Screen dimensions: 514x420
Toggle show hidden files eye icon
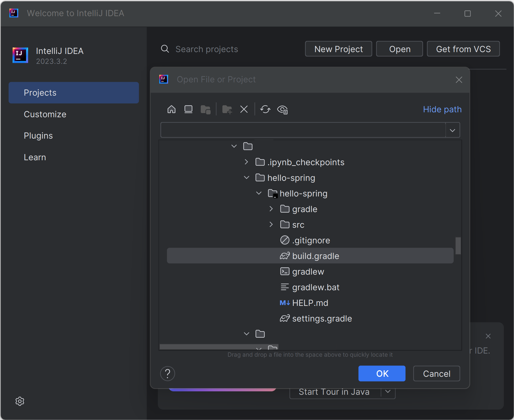point(282,110)
